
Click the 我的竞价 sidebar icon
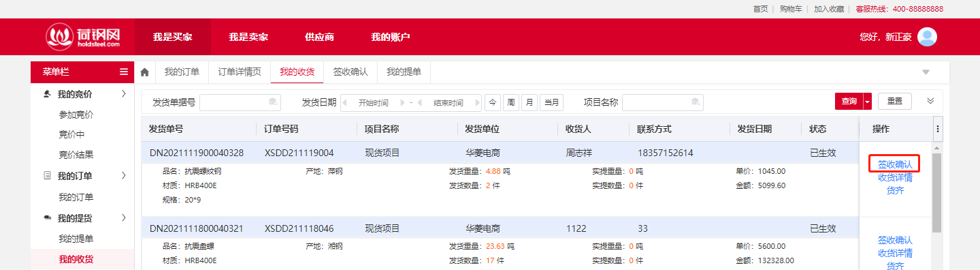point(47,94)
